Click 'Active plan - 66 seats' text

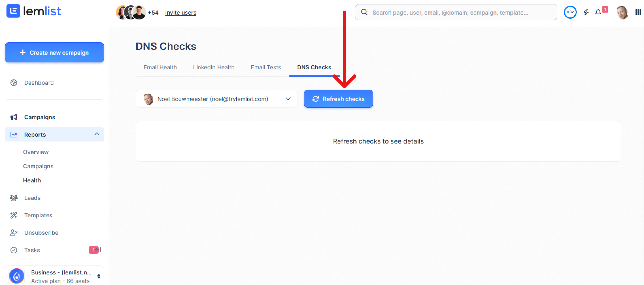pyautogui.click(x=60, y=281)
